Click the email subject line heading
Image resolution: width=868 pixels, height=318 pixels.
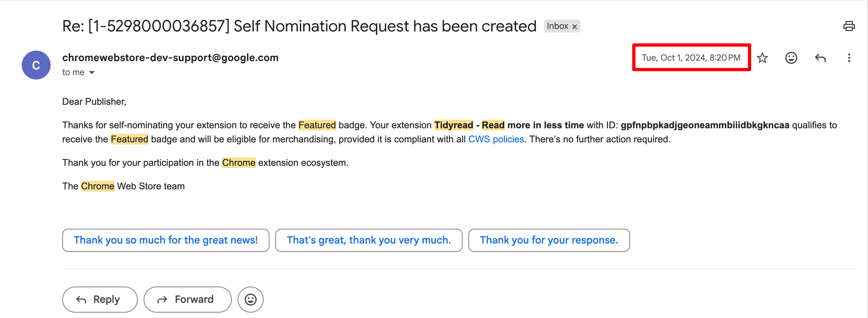click(299, 26)
